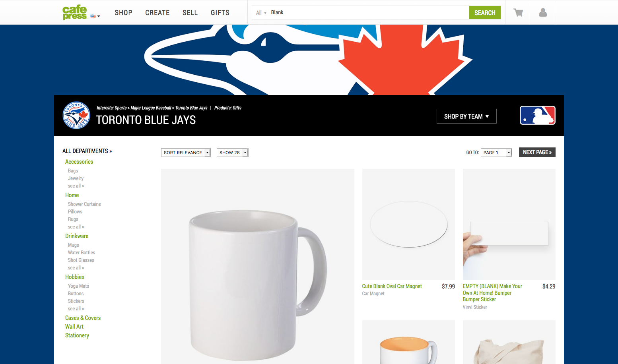This screenshot has height=364, width=618.
Task: Open the Page 1 selector
Action: click(x=496, y=153)
